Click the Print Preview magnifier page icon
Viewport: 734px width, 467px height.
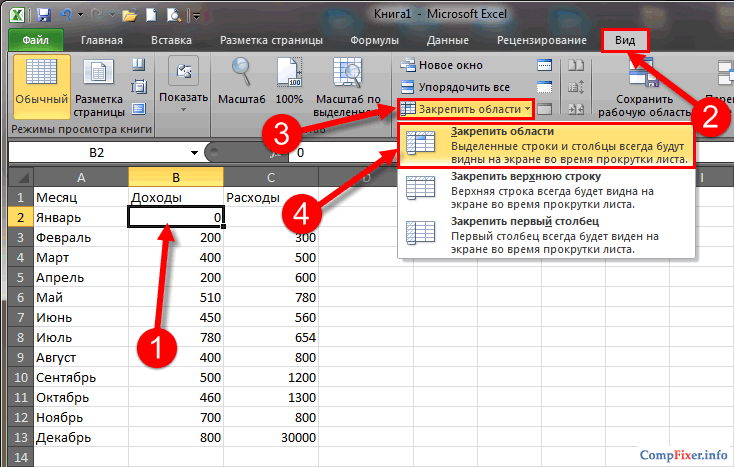coord(174,15)
